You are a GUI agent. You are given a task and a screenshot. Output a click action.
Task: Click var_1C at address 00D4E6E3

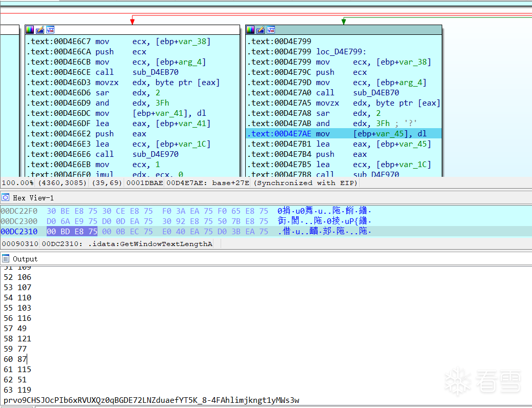click(x=192, y=144)
